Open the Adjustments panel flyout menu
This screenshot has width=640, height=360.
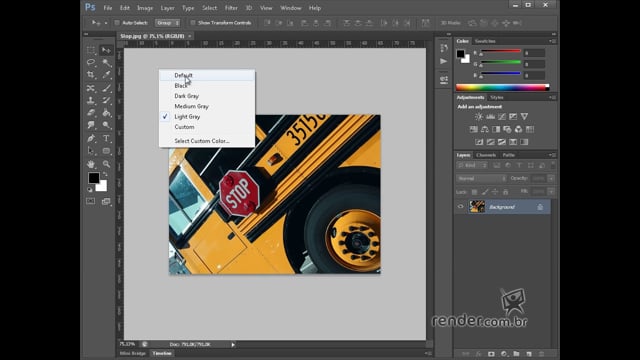[x=552, y=98]
